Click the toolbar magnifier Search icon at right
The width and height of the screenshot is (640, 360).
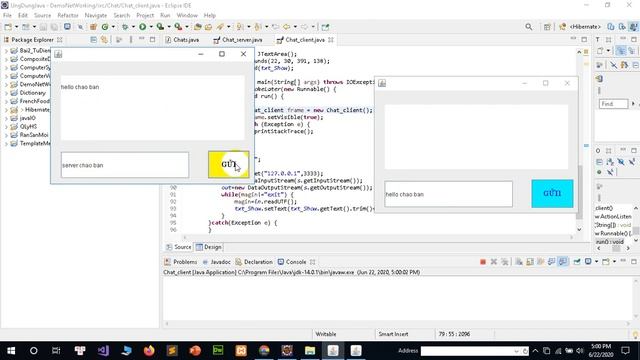[529, 27]
